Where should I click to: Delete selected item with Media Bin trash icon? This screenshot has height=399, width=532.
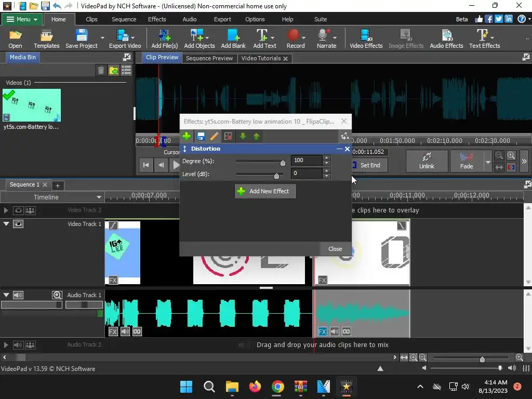[x=101, y=71]
